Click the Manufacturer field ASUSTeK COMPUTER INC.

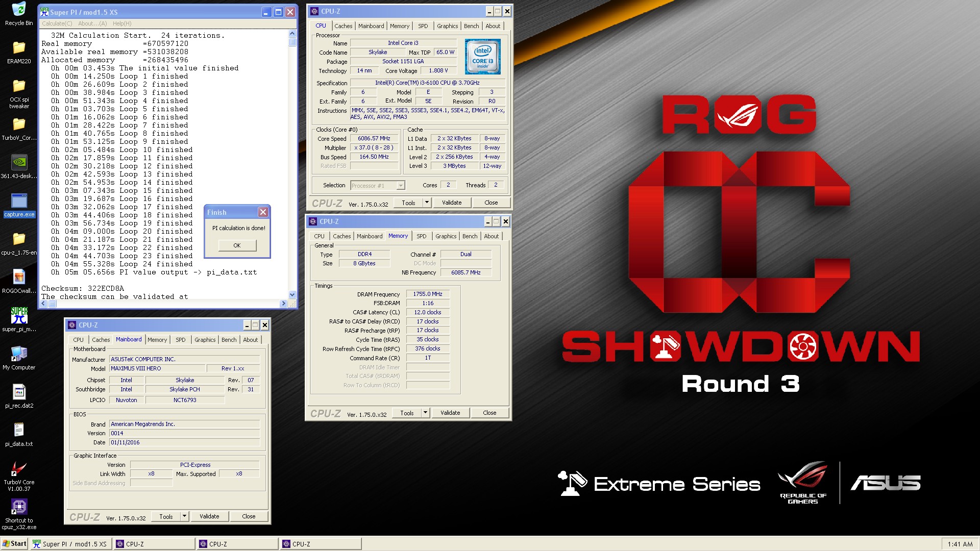pyautogui.click(x=185, y=359)
